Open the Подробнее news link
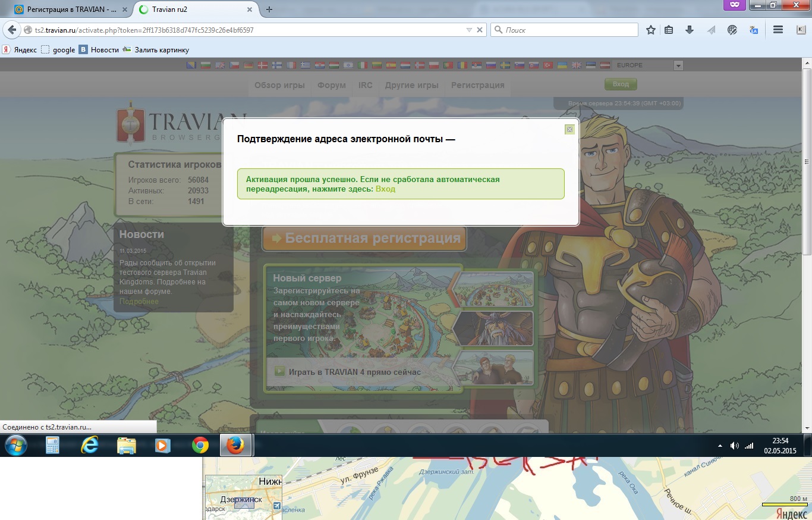 pyautogui.click(x=139, y=302)
